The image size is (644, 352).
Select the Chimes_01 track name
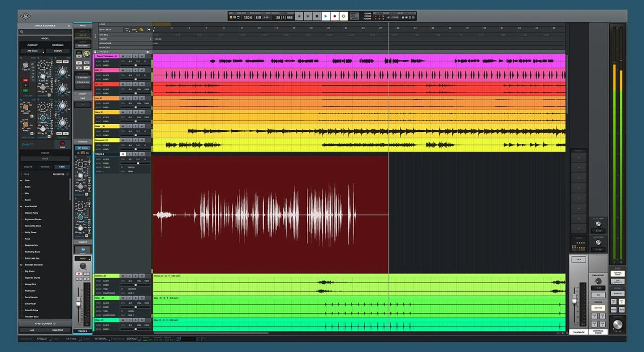[x=107, y=276]
